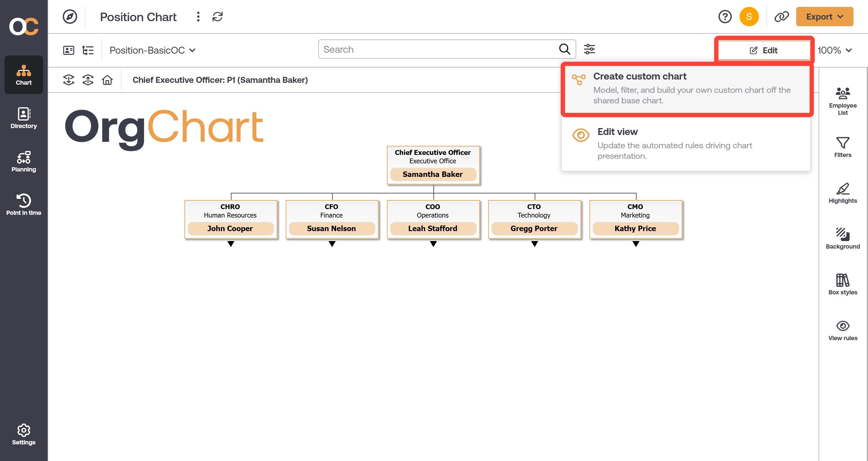Click the second level-navigation icon next to home
This screenshot has width=868, height=461.
[x=88, y=80]
